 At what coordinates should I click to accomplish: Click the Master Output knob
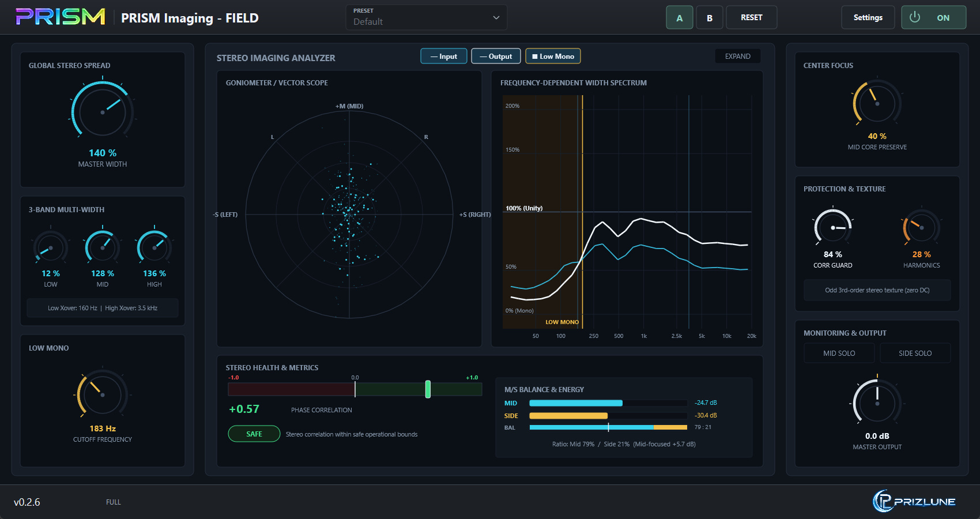[x=877, y=404]
